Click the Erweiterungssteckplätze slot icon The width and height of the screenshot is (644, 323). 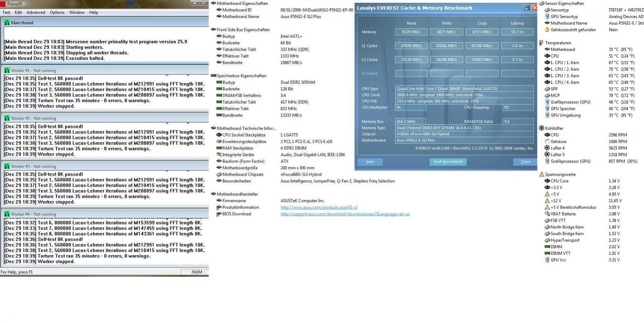point(219,141)
